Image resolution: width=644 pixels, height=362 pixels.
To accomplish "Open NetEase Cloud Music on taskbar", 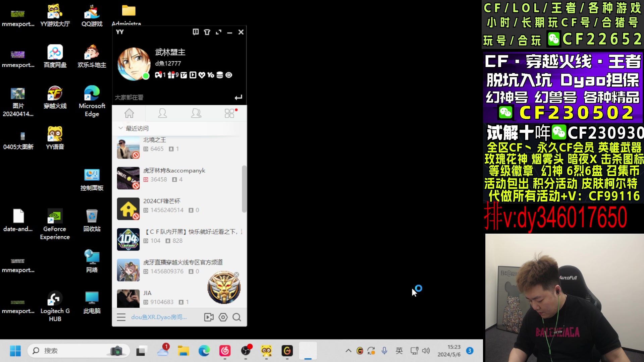I will coord(225,351).
